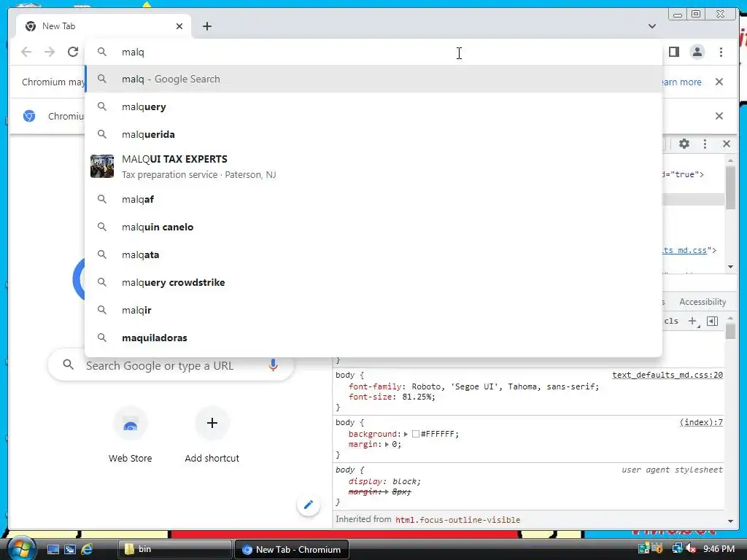747x560 pixels.
Task: Open the (index):7 source link
Action: tap(701, 422)
